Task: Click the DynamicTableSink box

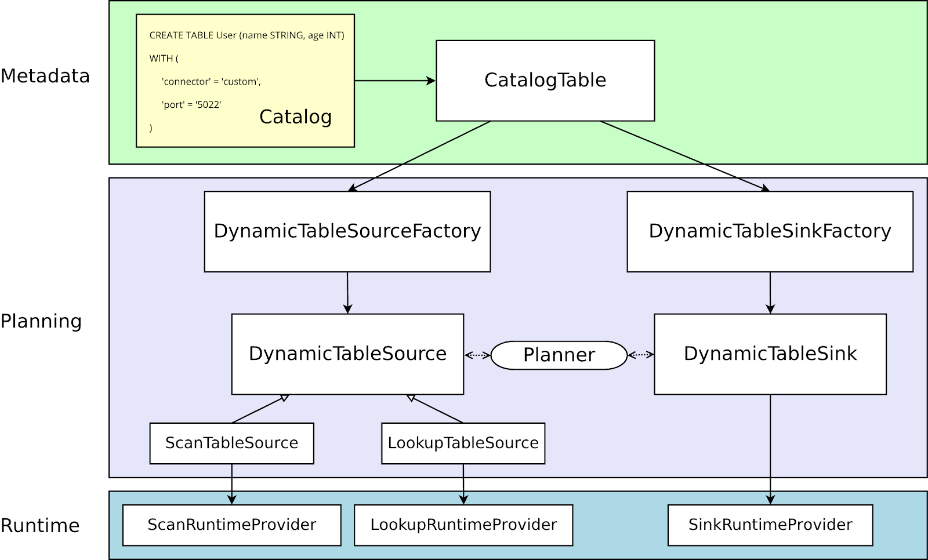Action: click(x=770, y=354)
